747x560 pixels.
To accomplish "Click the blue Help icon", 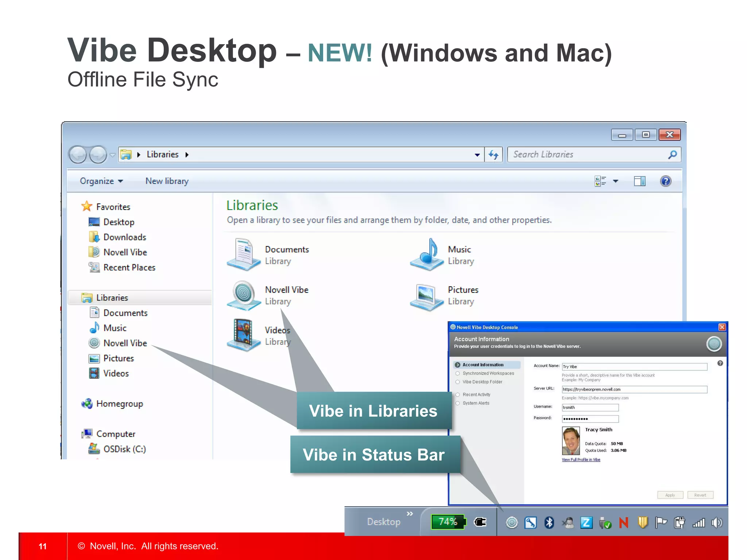I will click(x=666, y=181).
